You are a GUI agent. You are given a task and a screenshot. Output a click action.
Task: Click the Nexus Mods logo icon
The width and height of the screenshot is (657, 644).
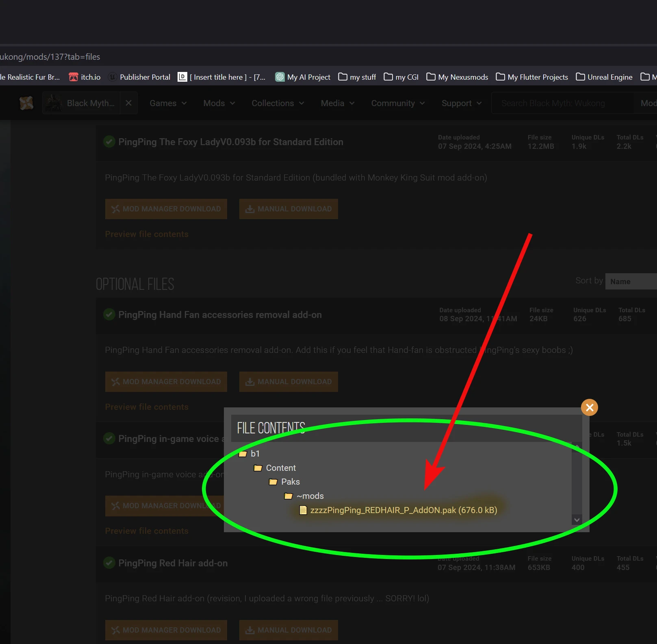tap(26, 103)
